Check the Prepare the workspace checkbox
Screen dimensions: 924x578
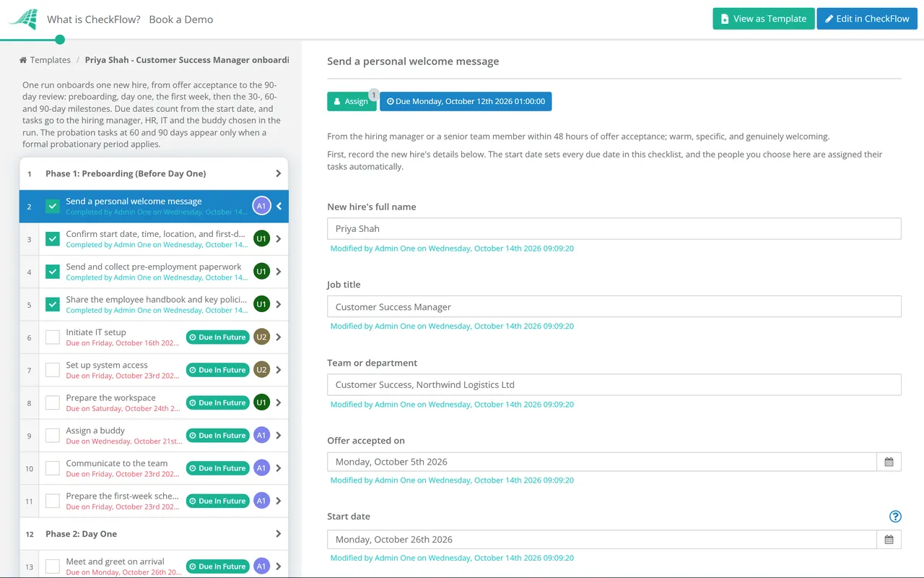[x=53, y=402]
